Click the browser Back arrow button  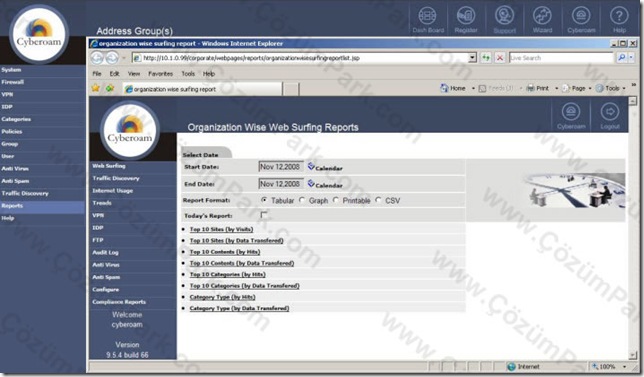tap(97, 58)
